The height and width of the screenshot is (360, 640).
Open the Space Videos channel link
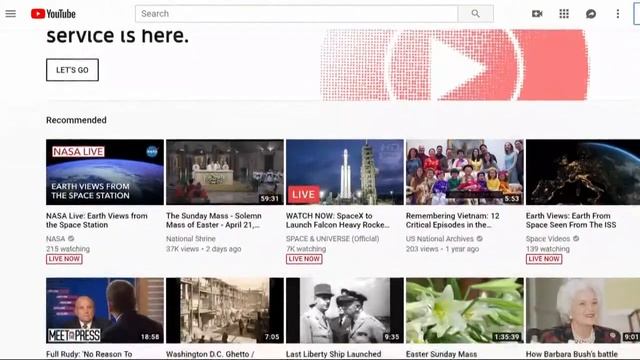[x=548, y=239]
